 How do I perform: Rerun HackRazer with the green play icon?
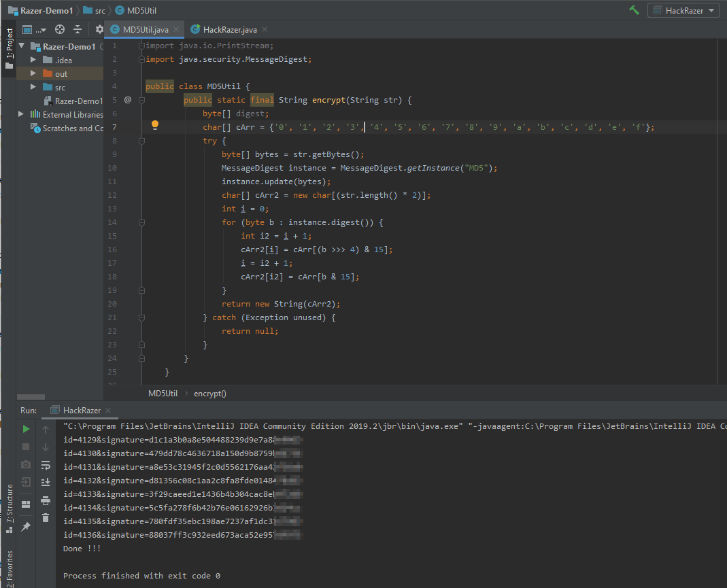pyautogui.click(x=26, y=429)
